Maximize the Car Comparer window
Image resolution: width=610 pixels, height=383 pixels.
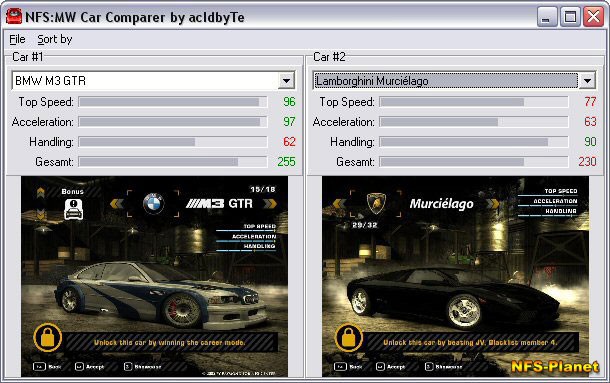pos(570,17)
